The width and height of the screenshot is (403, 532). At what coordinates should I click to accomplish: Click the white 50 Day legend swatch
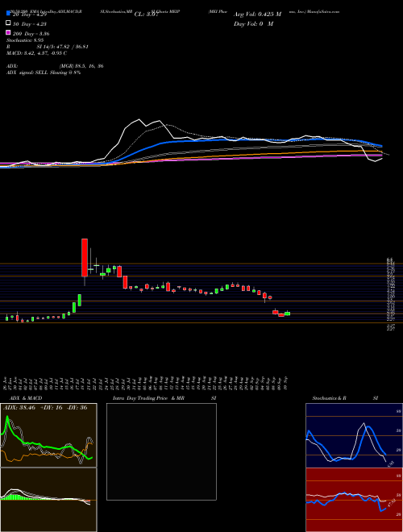(8, 23)
